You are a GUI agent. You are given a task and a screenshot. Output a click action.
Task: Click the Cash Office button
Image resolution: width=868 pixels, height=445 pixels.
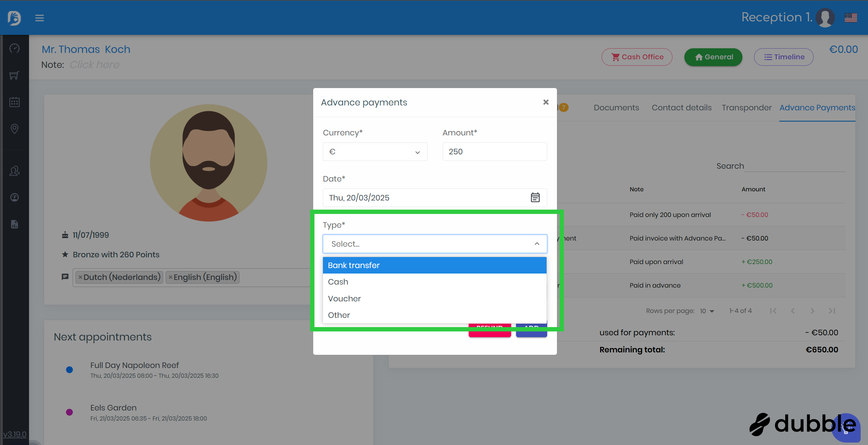[x=637, y=57]
